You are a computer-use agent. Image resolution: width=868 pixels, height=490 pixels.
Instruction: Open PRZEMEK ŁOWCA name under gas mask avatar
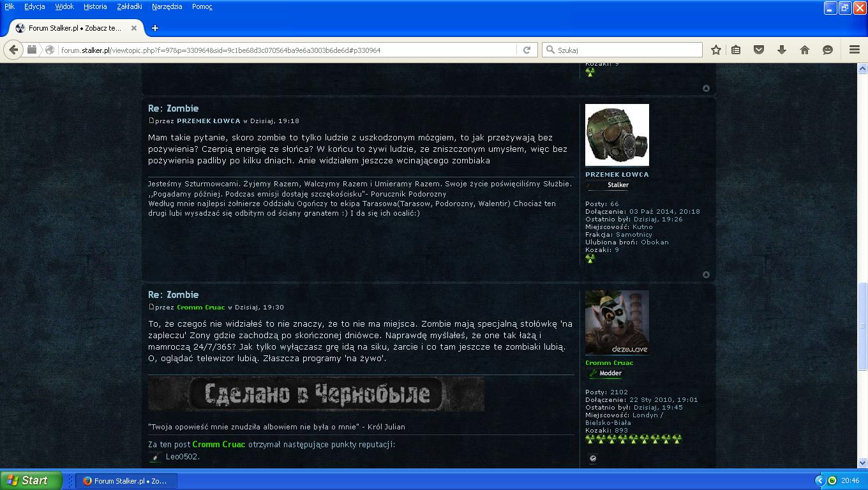tap(617, 174)
